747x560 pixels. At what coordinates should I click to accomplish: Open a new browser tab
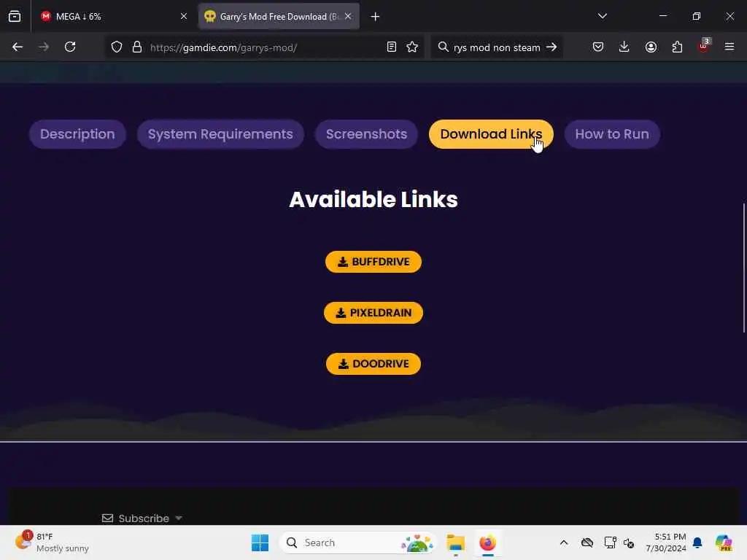point(376,17)
